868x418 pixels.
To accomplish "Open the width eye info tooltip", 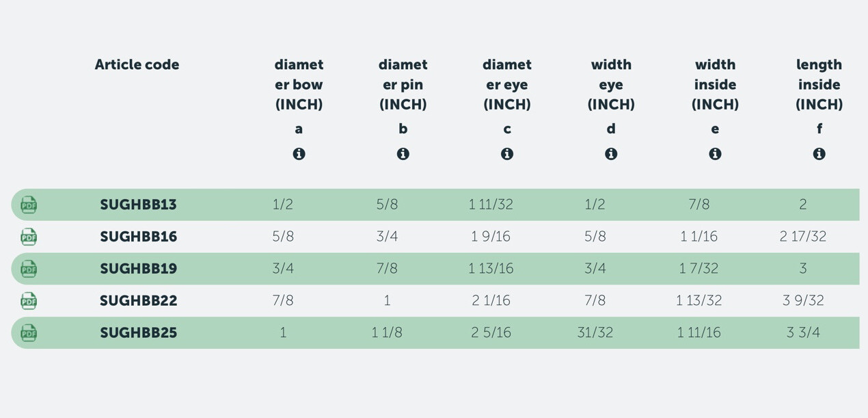I will click(x=611, y=154).
